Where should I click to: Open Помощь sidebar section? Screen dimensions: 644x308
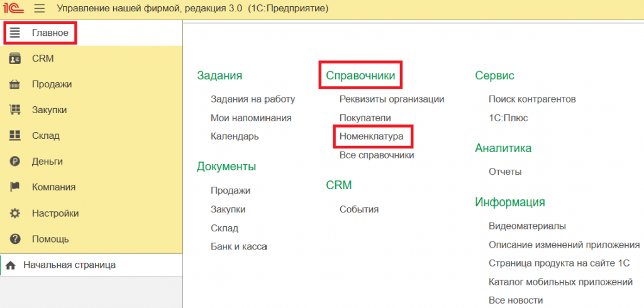pyautogui.click(x=91, y=239)
